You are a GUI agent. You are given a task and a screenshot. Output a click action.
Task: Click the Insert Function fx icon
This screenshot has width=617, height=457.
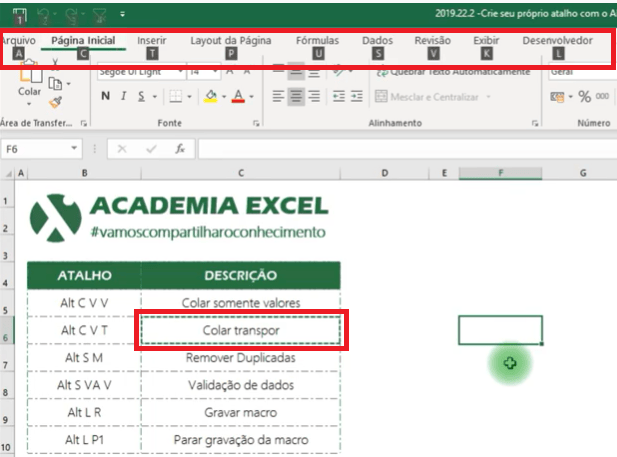click(x=180, y=149)
